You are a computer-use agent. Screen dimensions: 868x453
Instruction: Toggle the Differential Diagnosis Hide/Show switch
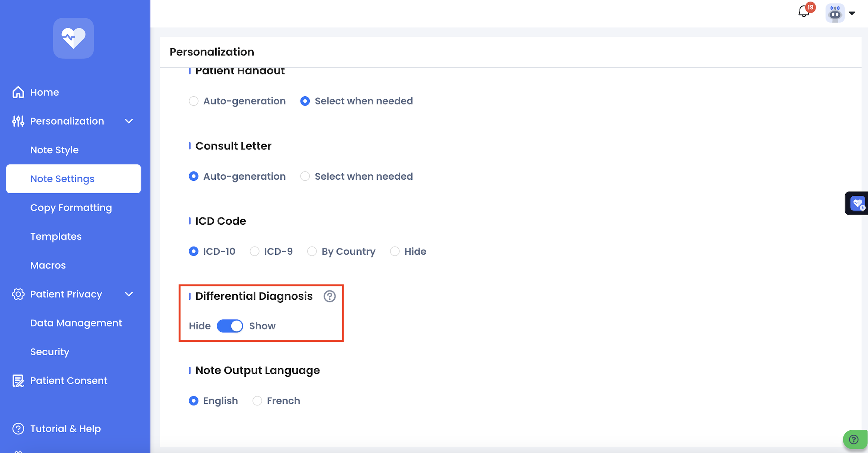[230, 326]
